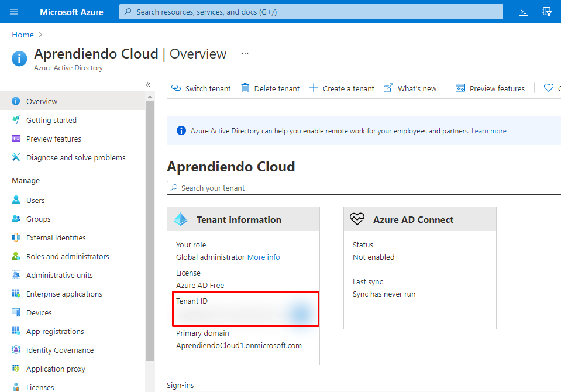Click the Microsoft Azure portal title
Viewport: 561px width, 392px height.
(71, 12)
